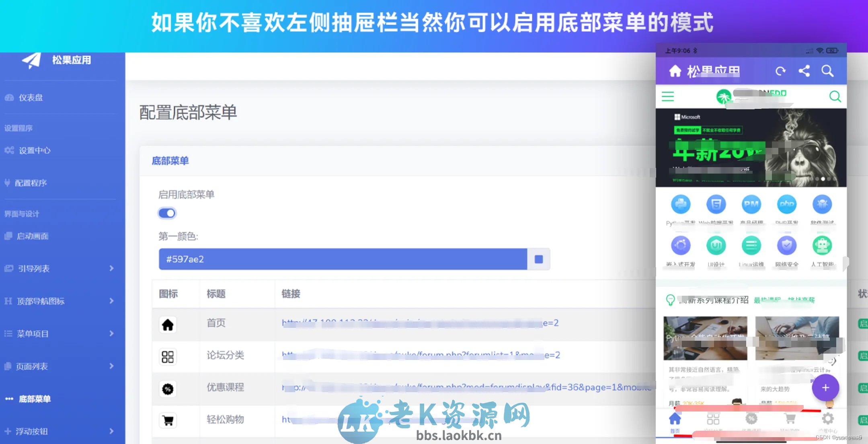Open the 首页 row URL link
Screen dimensions: 868x444
(418, 323)
